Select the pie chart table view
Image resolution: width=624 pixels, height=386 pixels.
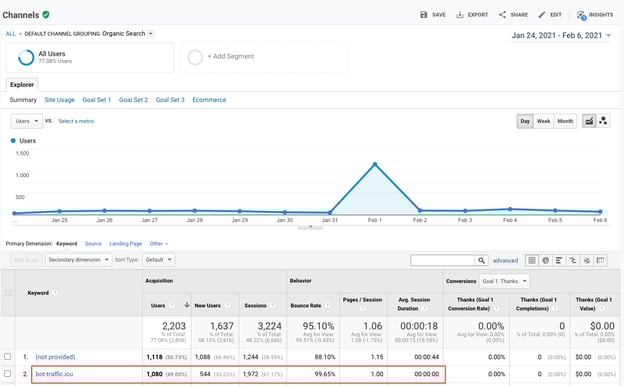click(x=546, y=260)
